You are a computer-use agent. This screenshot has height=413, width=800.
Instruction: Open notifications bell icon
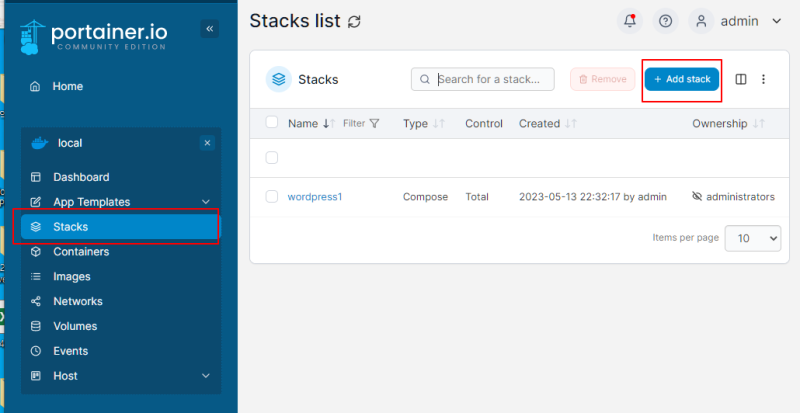coord(630,21)
